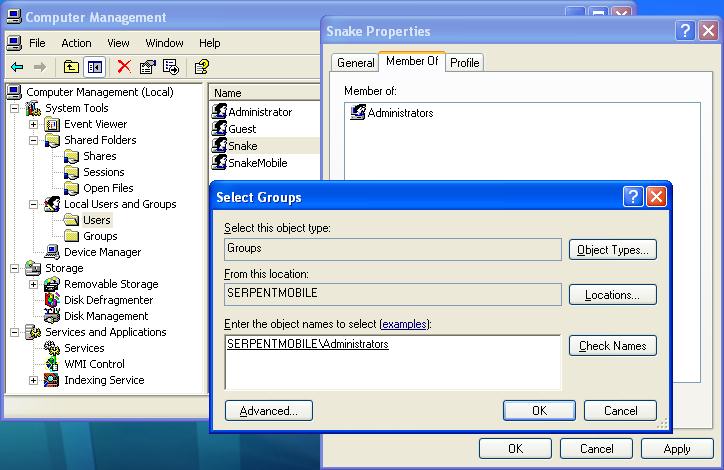Click the Select Groups help question mark
Viewport: 724px width, 470px height.
pyautogui.click(x=633, y=197)
